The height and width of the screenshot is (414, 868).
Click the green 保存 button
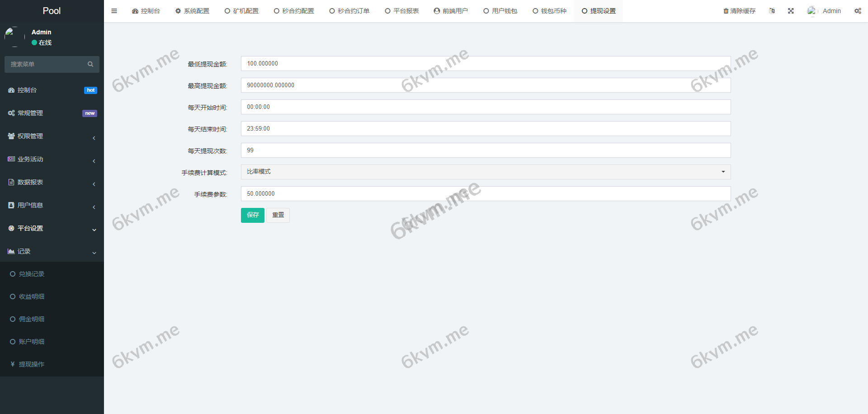(x=252, y=215)
